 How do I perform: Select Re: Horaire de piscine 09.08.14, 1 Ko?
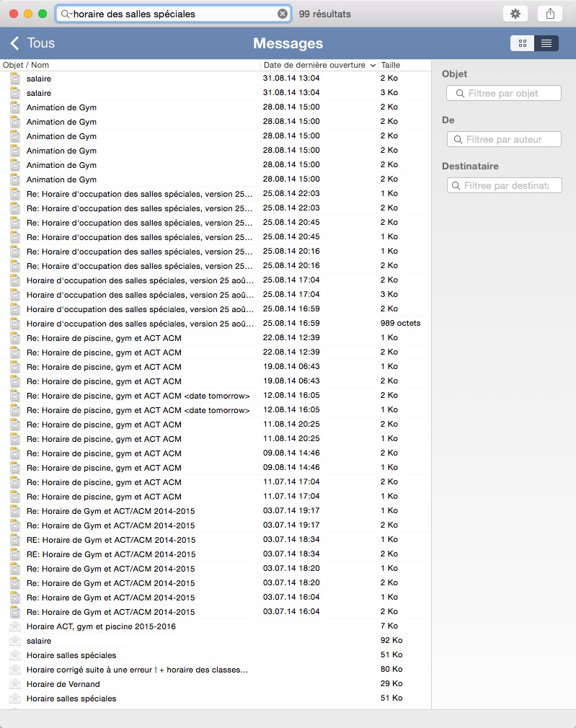coord(216,468)
